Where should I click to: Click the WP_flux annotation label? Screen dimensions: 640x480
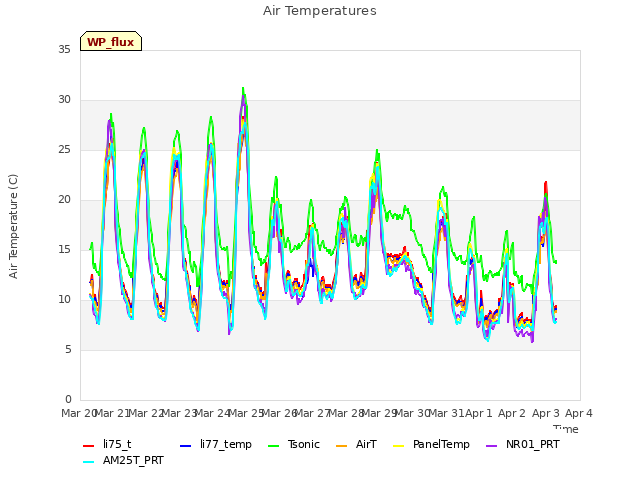111,42
